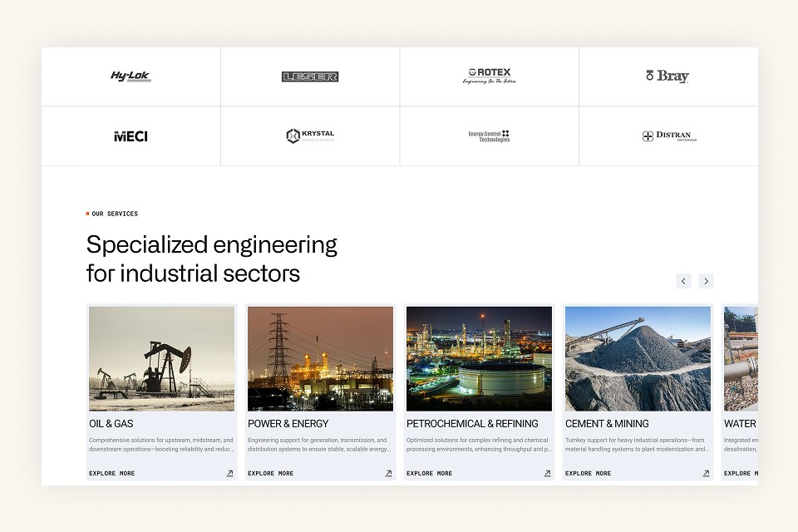The image size is (798, 532).
Task: Click the power plant pylon image
Action: point(321,359)
